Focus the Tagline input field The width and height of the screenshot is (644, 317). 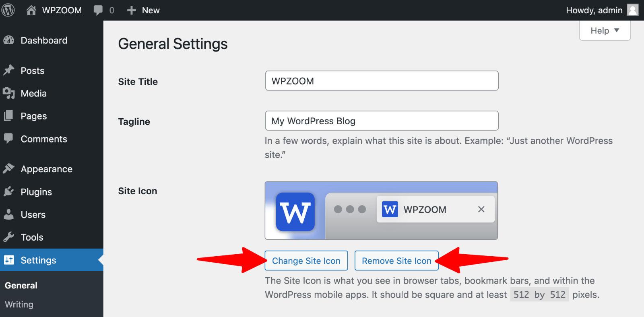tap(382, 121)
